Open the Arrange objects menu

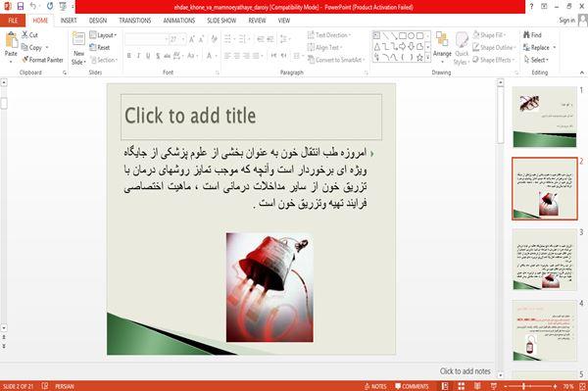click(x=442, y=48)
